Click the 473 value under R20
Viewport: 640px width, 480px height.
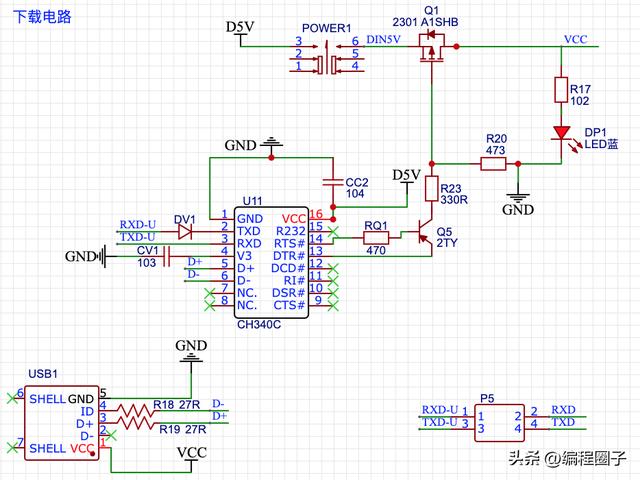(496, 150)
